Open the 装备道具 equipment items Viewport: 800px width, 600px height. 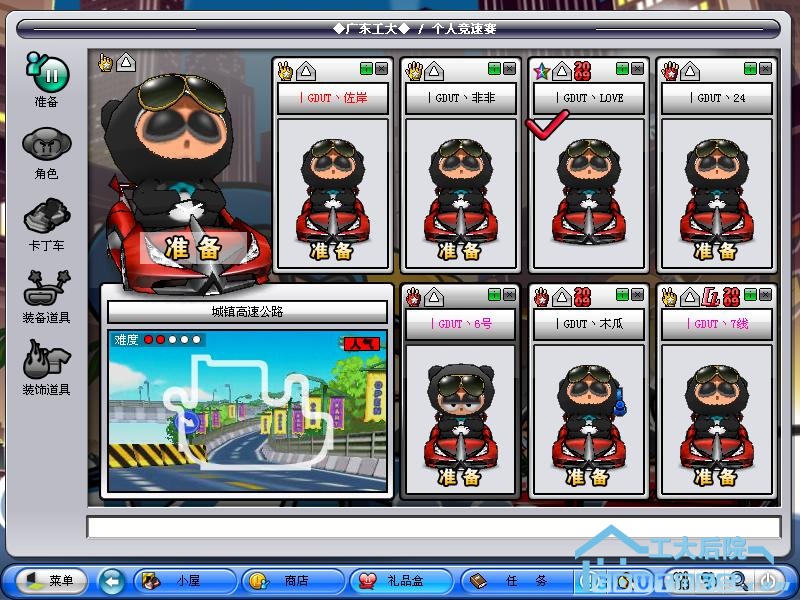point(46,291)
